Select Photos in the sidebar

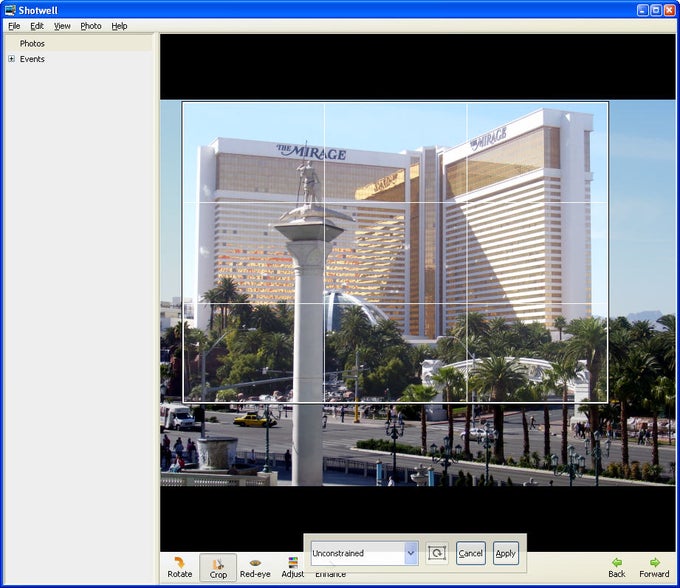click(x=32, y=43)
